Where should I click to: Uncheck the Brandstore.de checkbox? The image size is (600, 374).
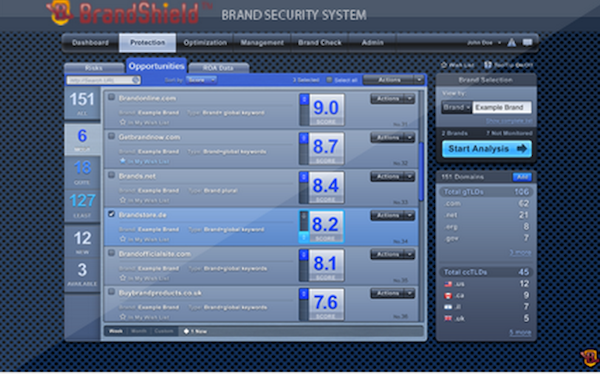tap(111, 214)
